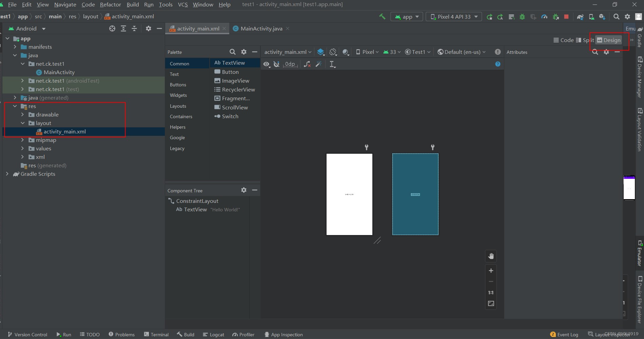Toggle autoconnect magnet icon

pyautogui.click(x=277, y=64)
